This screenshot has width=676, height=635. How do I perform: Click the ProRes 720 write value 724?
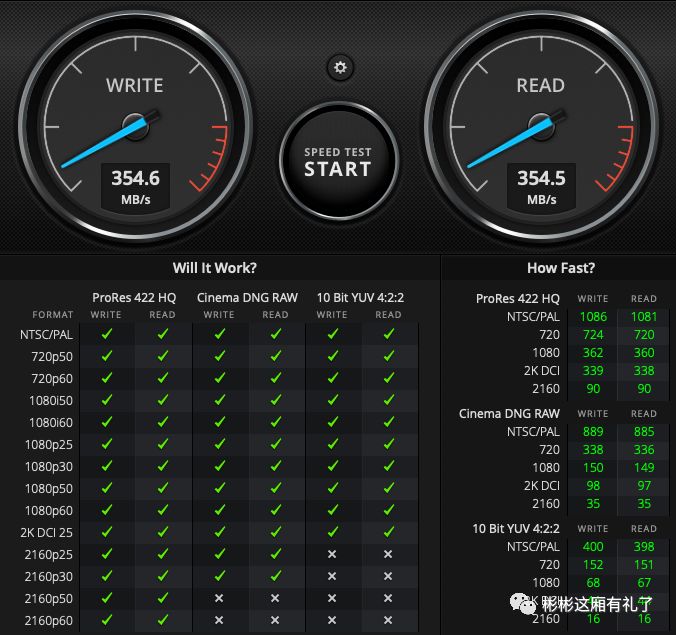point(593,335)
